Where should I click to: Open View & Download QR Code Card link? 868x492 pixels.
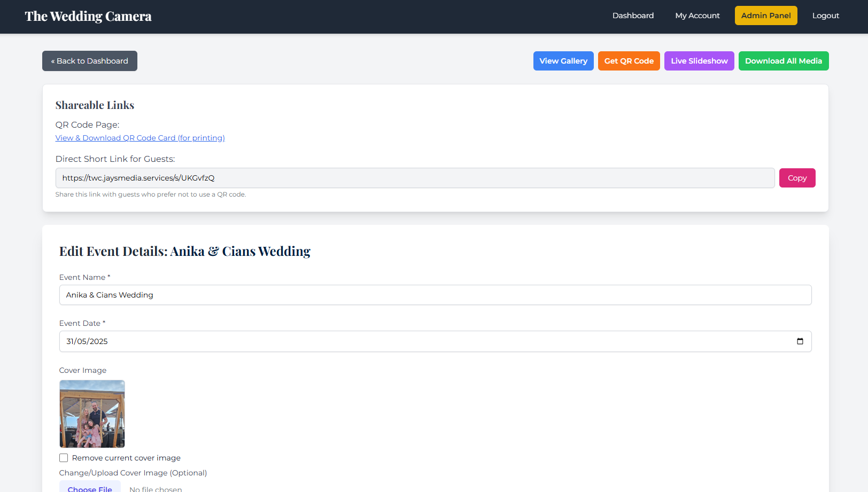[x=140, y=138]
